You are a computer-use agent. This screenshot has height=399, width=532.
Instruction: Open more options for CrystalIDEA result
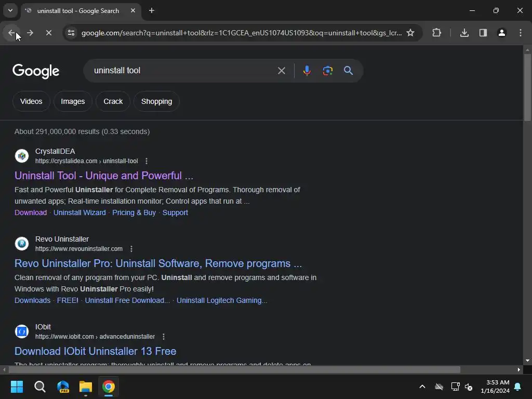tap(147, 161)
